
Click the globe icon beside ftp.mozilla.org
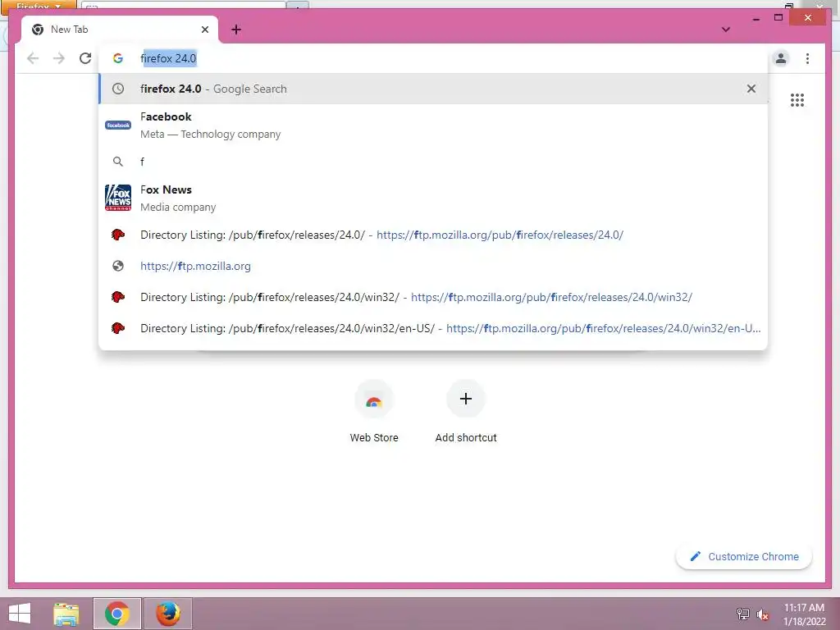[x=118, y=267]
